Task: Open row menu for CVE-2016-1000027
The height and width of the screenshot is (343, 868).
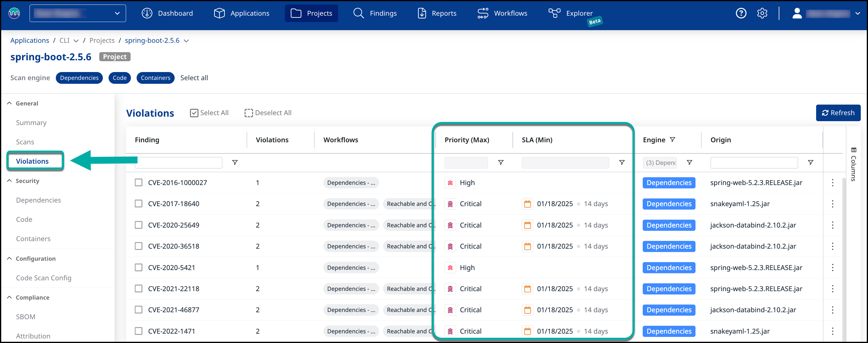Action: click(832, 182)
